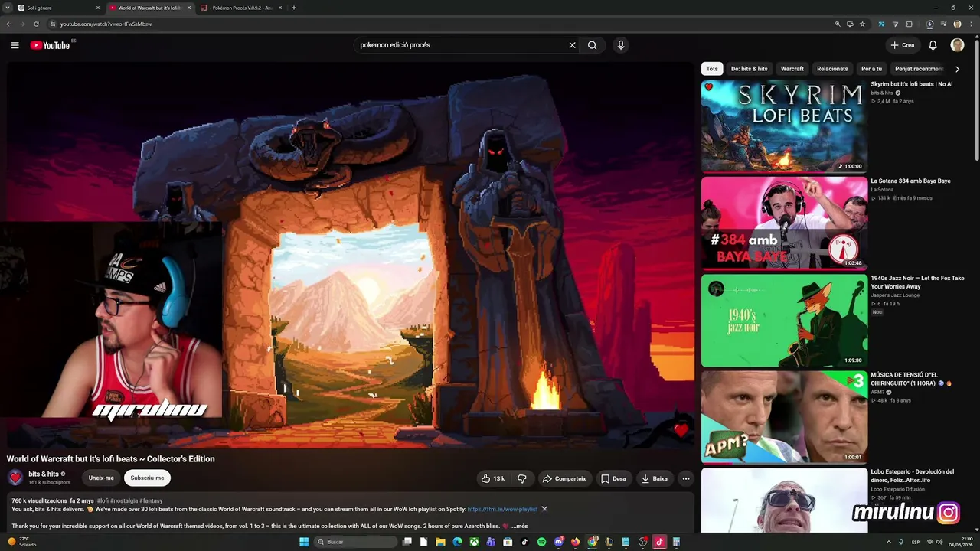Viewport: 980px width, 551px height.
Task: Select the Per a tu filter chip
Action: pos(871,69)
